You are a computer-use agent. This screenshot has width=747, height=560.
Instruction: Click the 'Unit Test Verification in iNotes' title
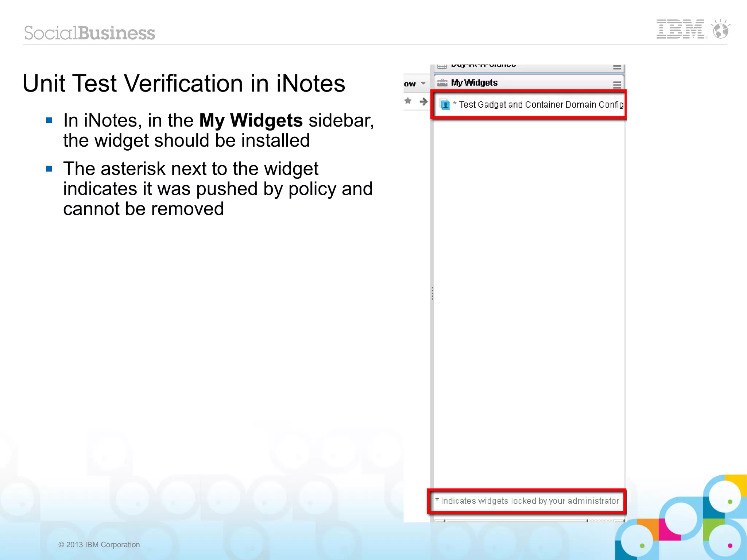pos(184,83)
